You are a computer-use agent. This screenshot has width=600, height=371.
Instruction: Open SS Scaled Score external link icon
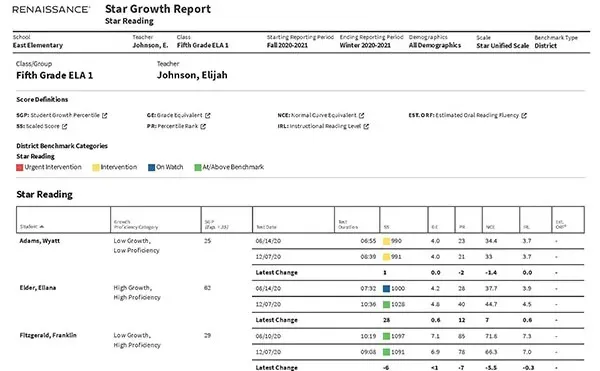64,126
